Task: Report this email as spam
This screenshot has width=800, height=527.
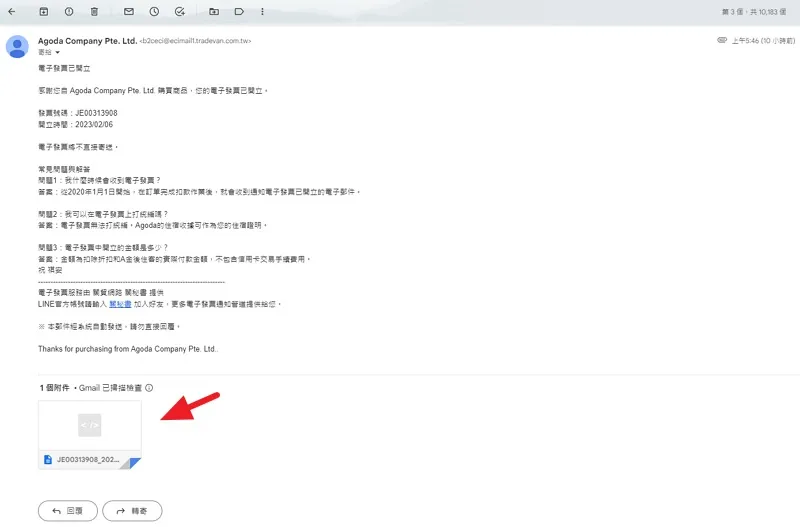Action: (x=69, y=11)
